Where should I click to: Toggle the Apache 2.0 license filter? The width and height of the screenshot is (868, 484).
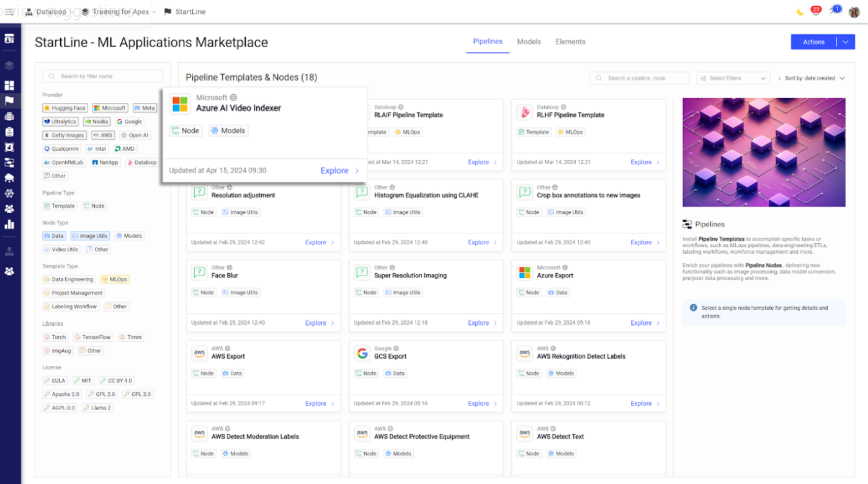pyautogui.click(x=61, y=393)
